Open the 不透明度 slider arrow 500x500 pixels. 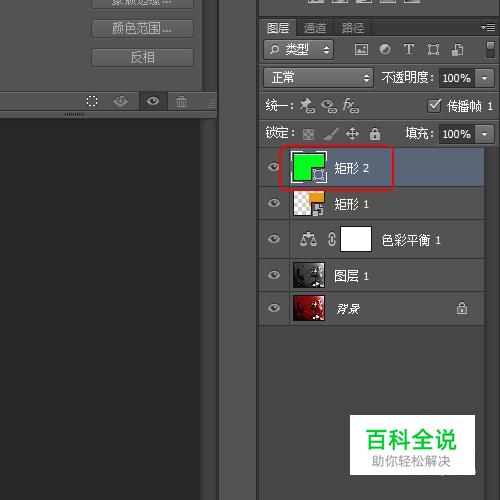(x=484, y=78)
